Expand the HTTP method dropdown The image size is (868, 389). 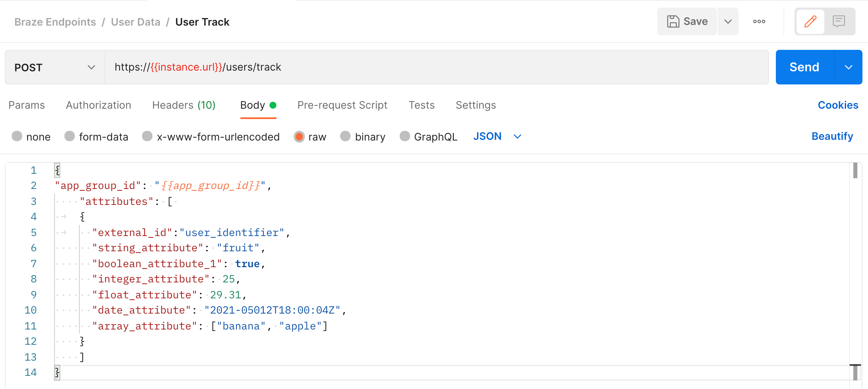pos(91,67)
